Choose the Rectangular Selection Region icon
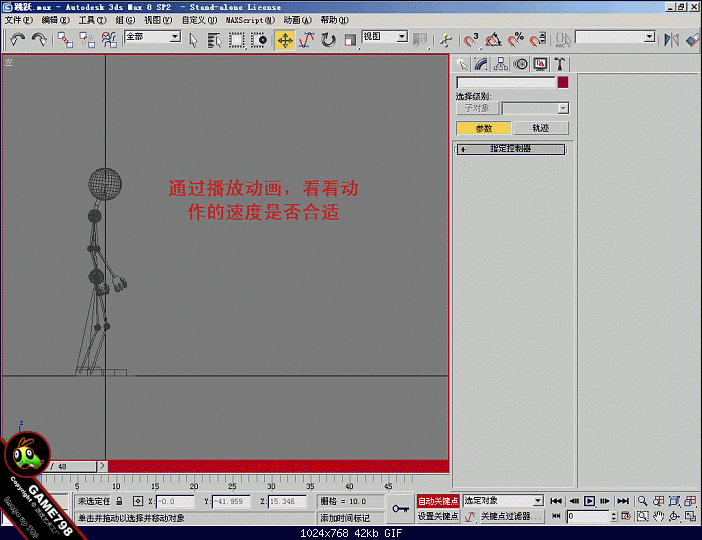The image size is (702, 540). (x=236, y=40)
